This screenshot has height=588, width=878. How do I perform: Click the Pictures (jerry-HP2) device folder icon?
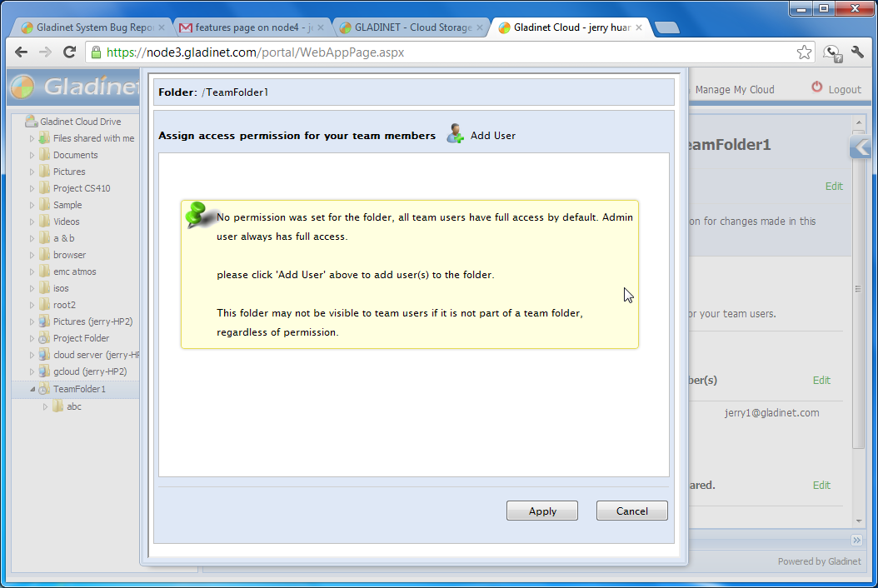44,321
